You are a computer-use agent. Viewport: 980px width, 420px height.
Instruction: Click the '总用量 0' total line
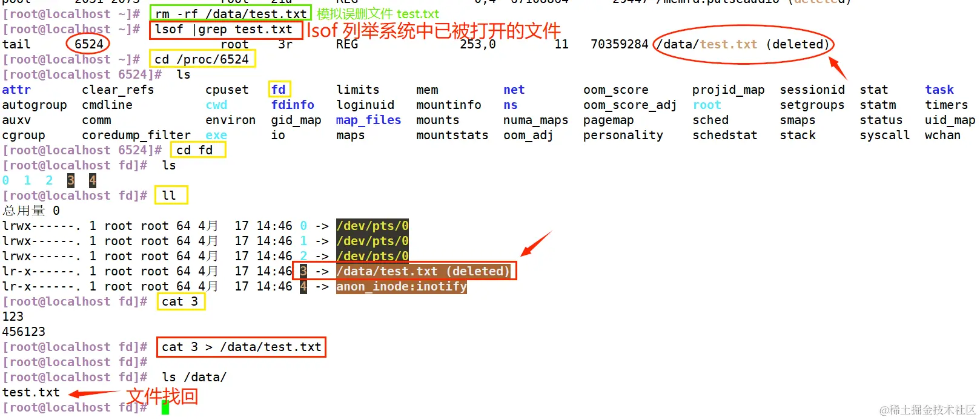click(31, 211)
